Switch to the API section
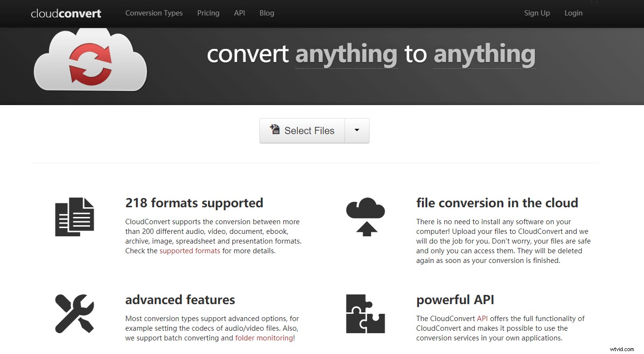This screenshot has width=644, height=354. [239, 13]
